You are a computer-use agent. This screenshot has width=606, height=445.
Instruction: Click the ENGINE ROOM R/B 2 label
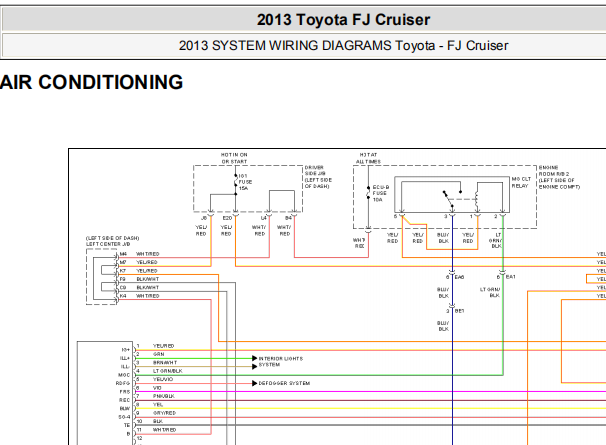point(559,177)
